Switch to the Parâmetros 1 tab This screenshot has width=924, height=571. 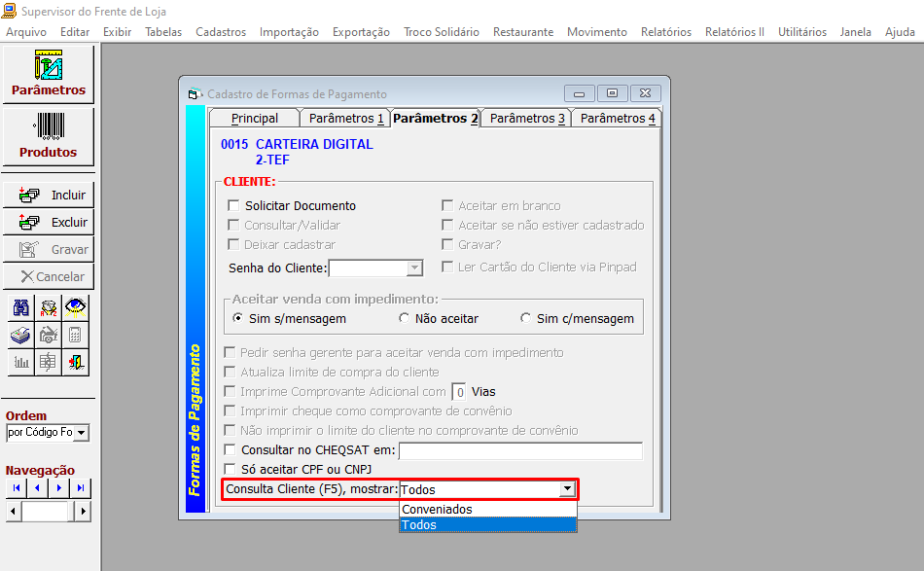tap(346, 119)
